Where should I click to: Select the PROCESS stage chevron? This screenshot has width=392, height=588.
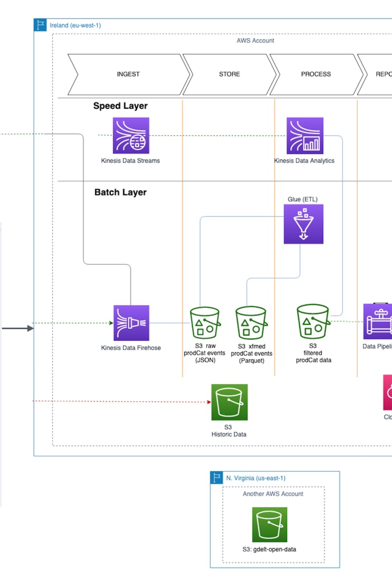316,74
